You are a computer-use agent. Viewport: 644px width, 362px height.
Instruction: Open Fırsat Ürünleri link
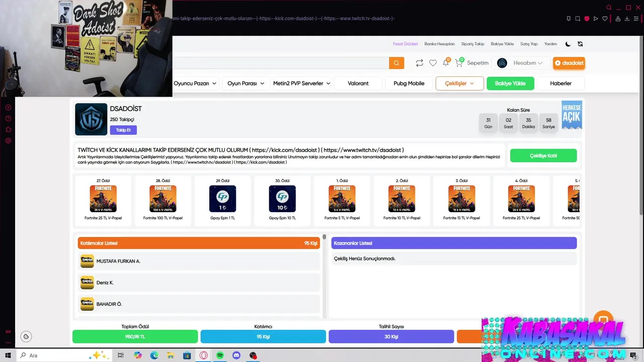[x=406, y=44]
